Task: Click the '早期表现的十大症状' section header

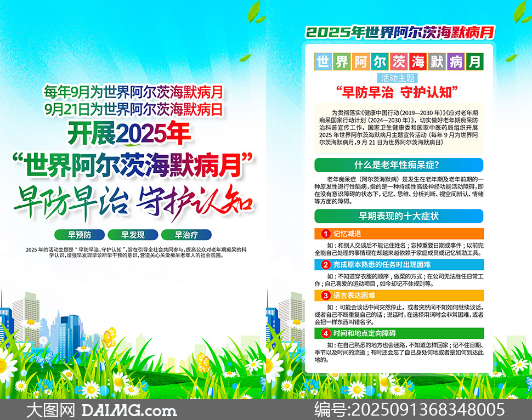Action: [x=399, y=216]
